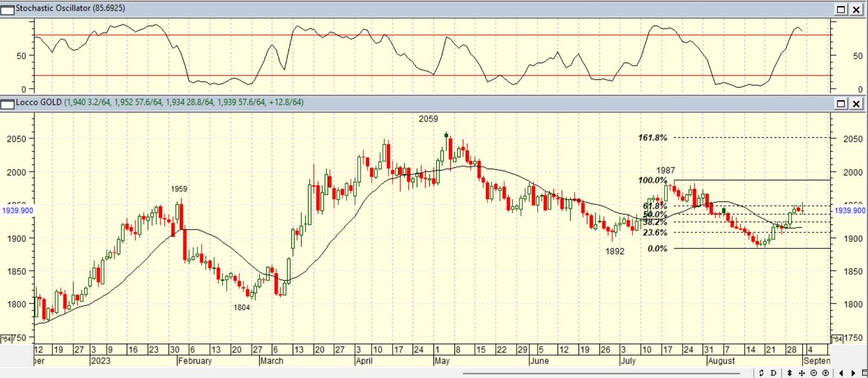Click the 'D' daily periodicity button

773,373
